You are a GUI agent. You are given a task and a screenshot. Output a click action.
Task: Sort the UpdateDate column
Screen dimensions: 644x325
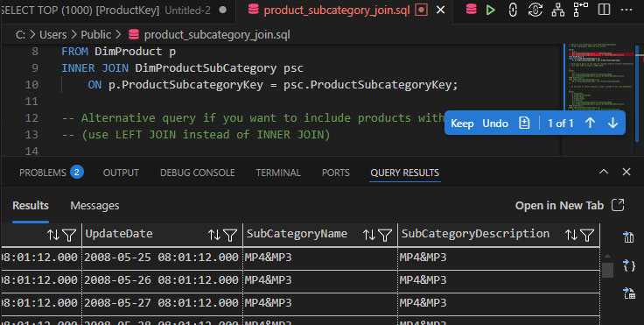tap(214, 235)
